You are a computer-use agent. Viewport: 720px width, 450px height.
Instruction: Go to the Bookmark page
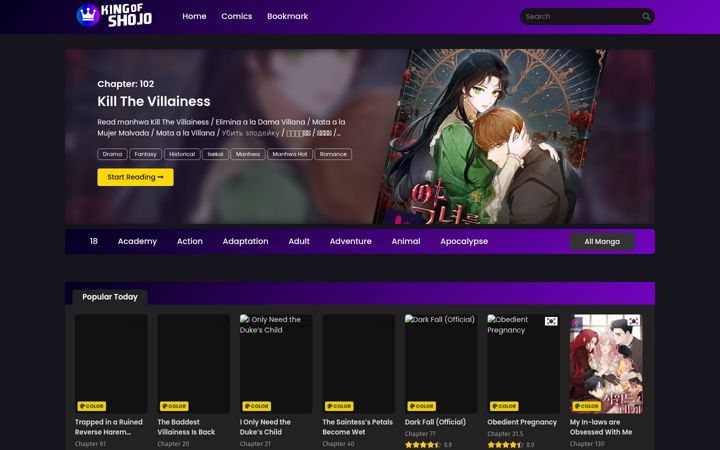pos(287,16)
